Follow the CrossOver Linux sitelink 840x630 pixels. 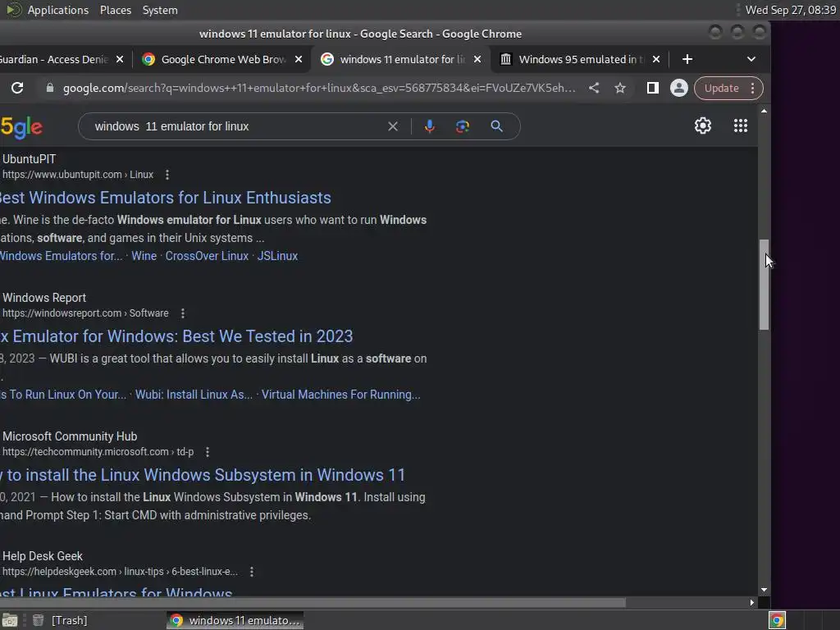click(x=207, y=256)
